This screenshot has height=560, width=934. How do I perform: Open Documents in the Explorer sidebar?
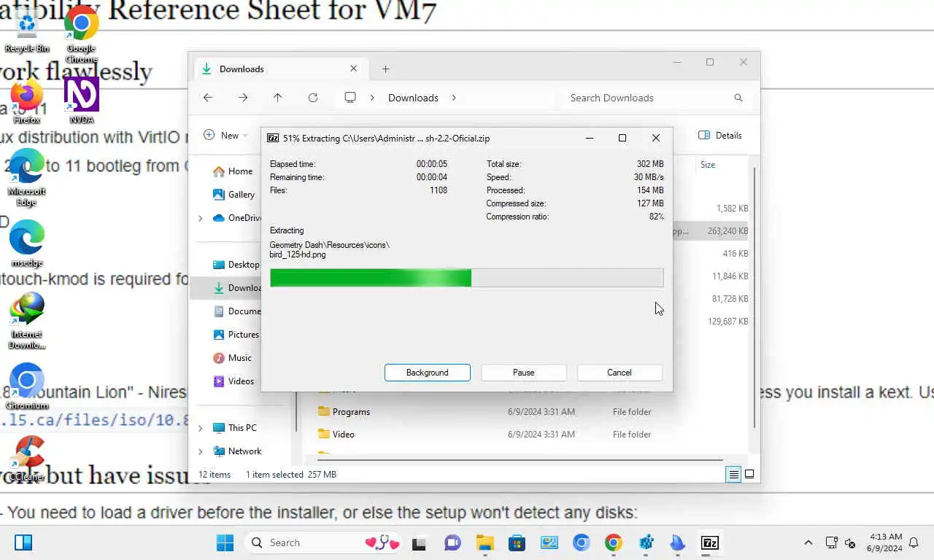click(236, 311)
